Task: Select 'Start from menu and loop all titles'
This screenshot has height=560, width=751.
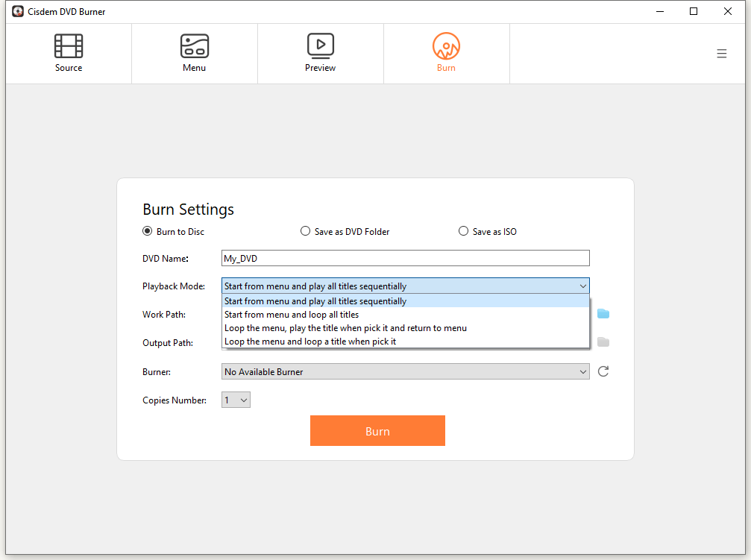Action: (290, 314)
